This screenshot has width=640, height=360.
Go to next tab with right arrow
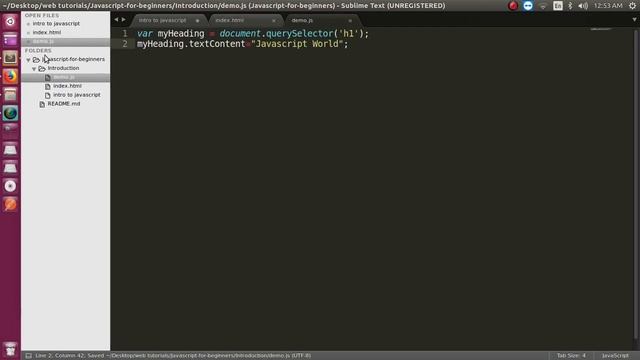124,20
